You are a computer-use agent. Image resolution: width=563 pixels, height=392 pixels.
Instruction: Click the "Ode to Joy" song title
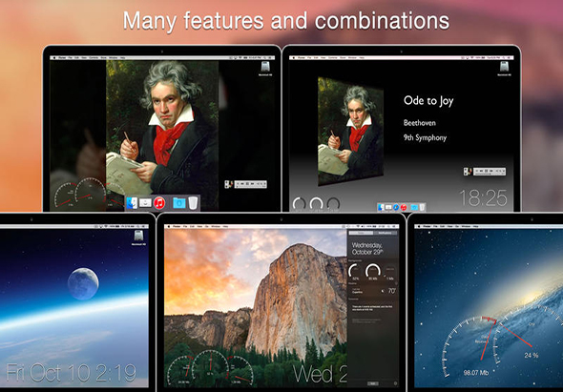pos(428,101)
